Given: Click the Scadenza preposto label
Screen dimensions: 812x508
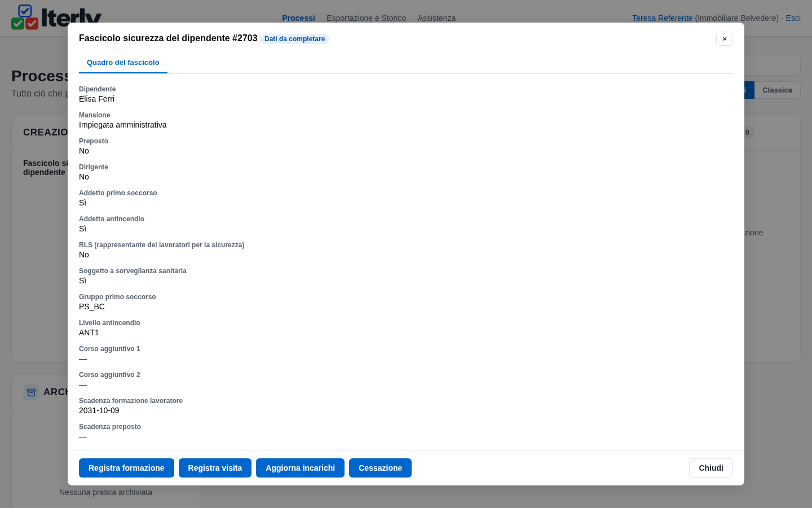Looking at the screenshot, I should point(110,427).
